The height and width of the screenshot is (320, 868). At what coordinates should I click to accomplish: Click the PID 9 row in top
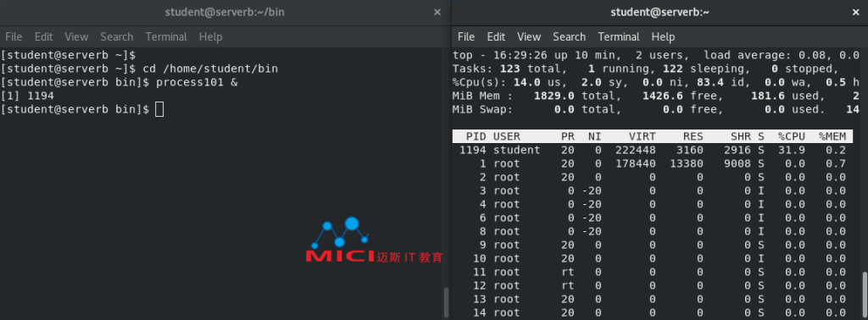[x=653, y=245]
